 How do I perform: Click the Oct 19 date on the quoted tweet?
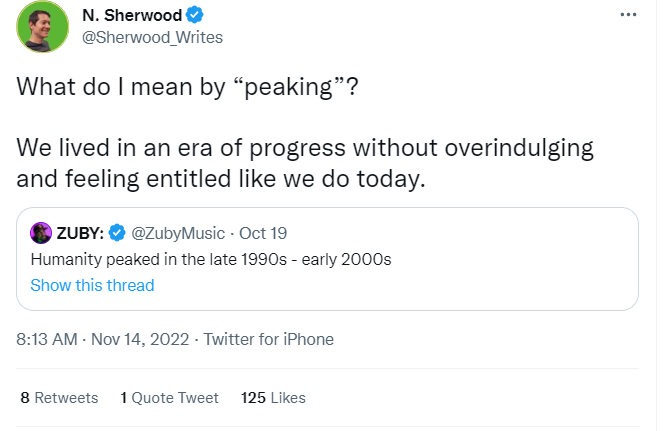[x=263, y=233]
